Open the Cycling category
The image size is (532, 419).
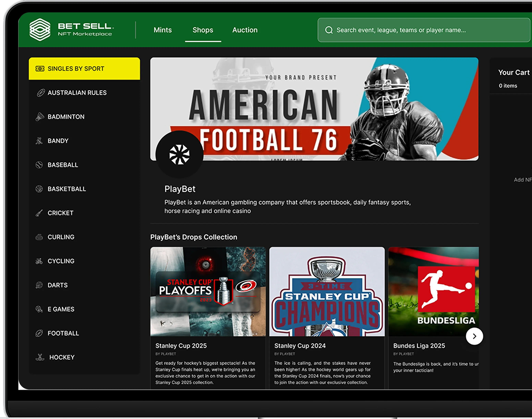pos(84,261)
